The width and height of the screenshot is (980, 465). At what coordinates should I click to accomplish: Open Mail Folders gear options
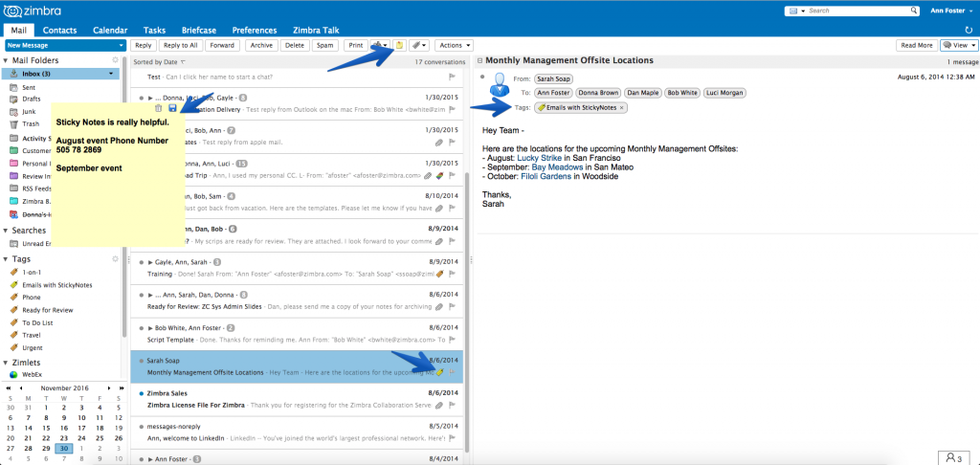pos(115,60)
